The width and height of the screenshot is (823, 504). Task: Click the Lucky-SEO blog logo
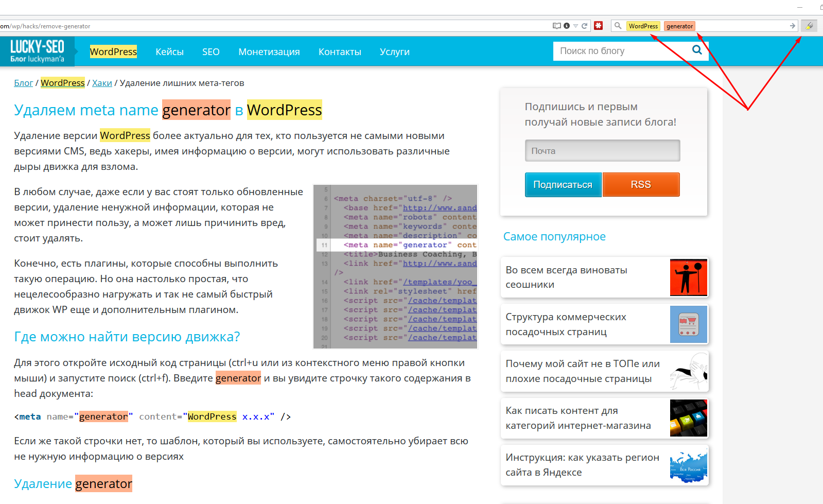(x=37, y=51)
